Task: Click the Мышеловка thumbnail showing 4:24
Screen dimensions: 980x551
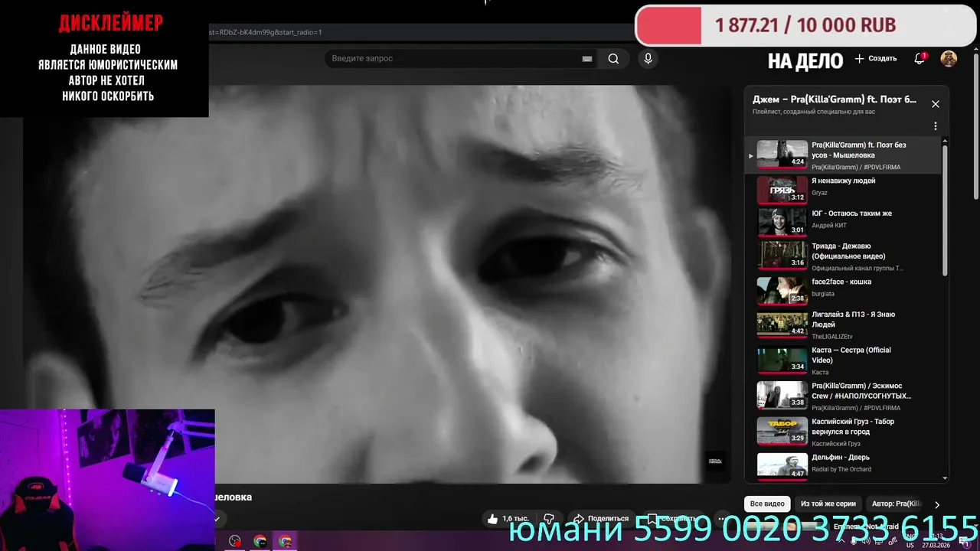Action: [x=782, y=154]
